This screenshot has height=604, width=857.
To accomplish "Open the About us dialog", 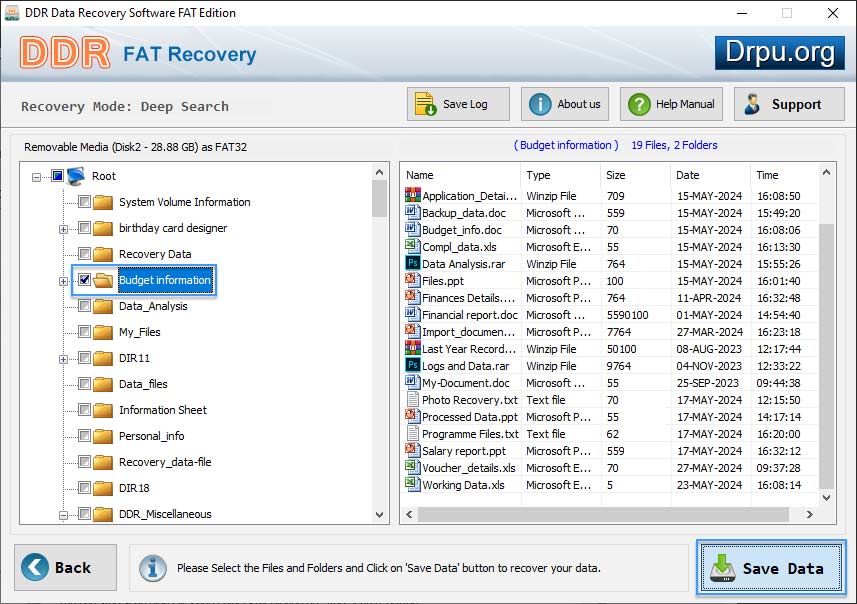I will coord(565,104).
